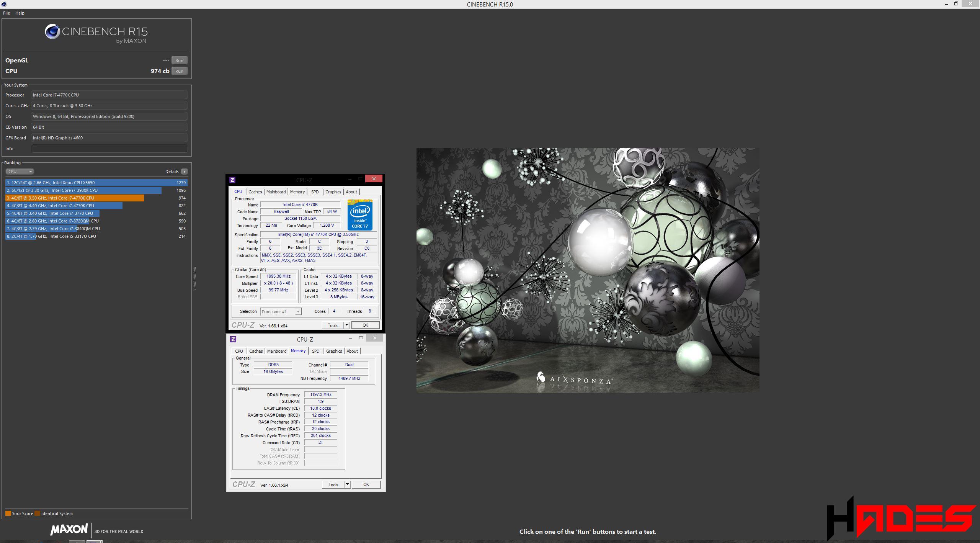Click the Multiplier x 20.0 value
The width and height of the screenshot is (980, 543).
tap(278, 283)
